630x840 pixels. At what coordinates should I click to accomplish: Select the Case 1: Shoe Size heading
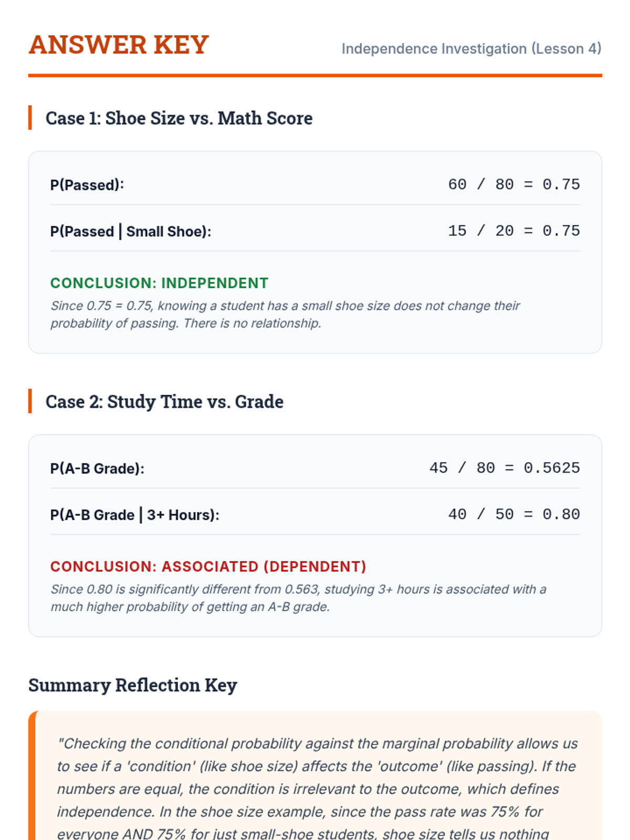point(179,118)
